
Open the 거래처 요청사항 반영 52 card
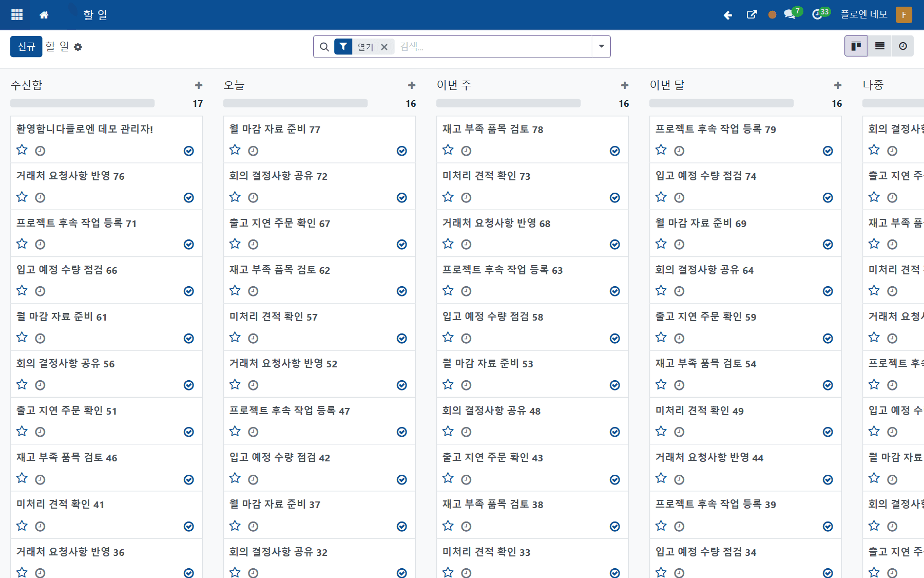pyautogui.click(x=319, y=374)
